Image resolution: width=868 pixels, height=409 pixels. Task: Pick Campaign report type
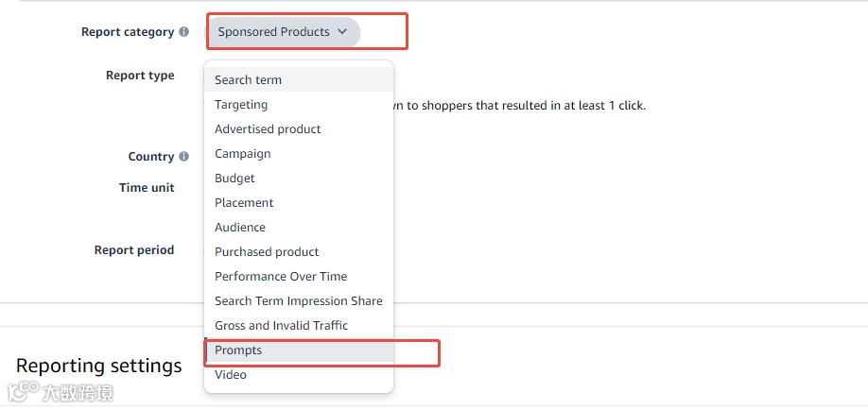pyautogui.click(x=243, y=154)
